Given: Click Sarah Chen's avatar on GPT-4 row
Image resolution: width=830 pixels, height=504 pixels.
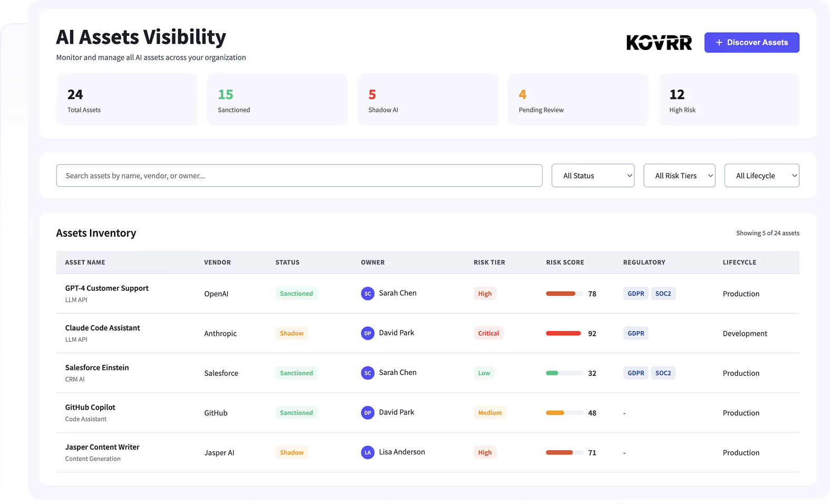Looking at the screenshot, I should click(368, 294).
